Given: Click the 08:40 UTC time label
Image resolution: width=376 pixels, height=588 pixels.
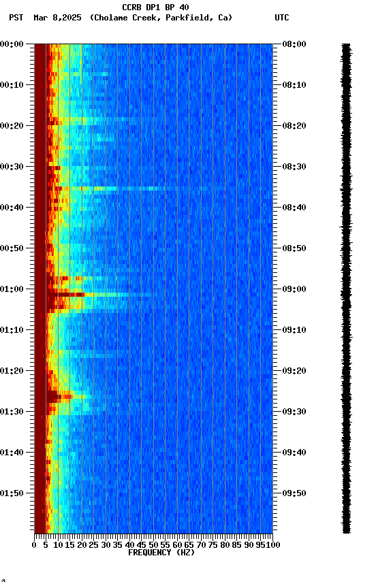Looking at the screenshot, I should tap(294, 208).
